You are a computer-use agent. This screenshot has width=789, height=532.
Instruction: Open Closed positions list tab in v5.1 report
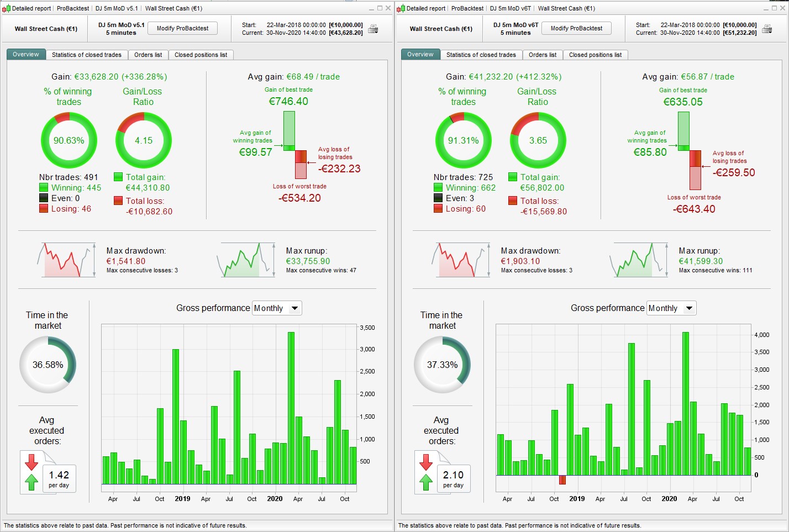(x=201, y=55)
